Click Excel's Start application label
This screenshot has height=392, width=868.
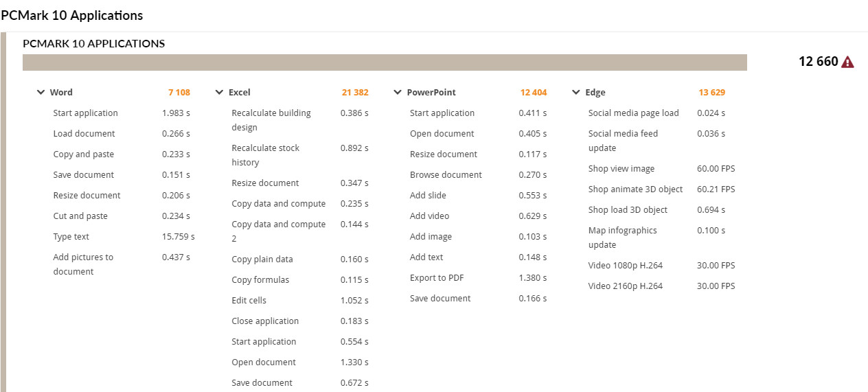(x=264, y=341)
